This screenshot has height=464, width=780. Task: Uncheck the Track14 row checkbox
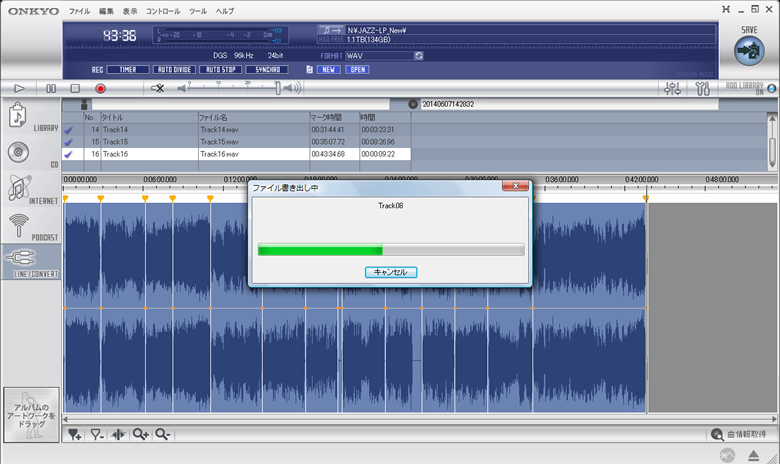[69, 130]
